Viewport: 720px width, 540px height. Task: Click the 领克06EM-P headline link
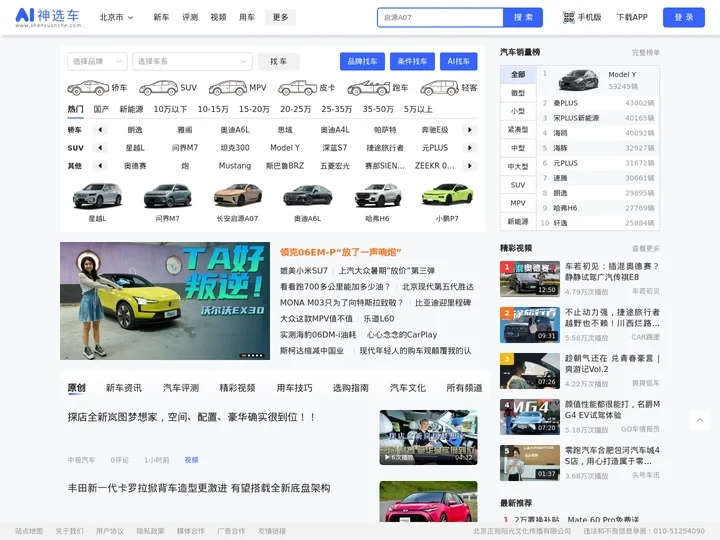pyautogui.click(x=341, y=252)
